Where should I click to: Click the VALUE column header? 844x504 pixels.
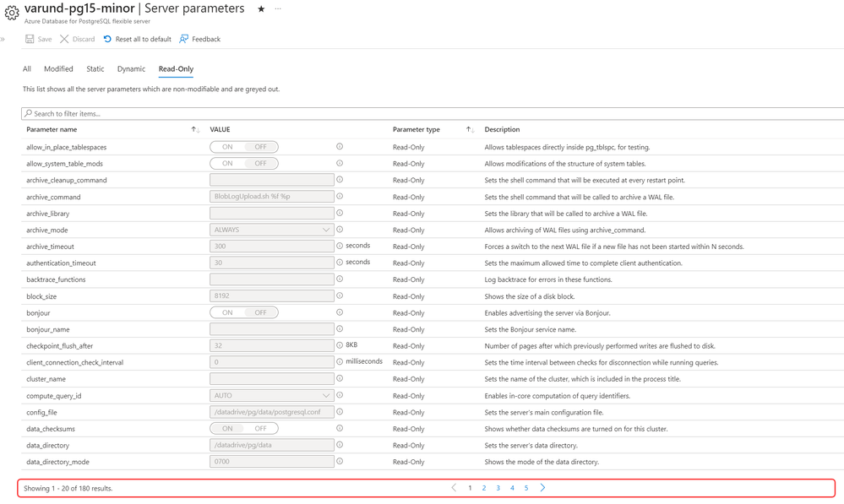point(221,130)
